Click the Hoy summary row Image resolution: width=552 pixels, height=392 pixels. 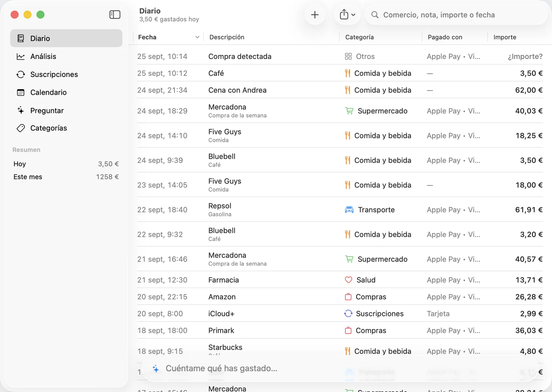[x=66, y=164]
